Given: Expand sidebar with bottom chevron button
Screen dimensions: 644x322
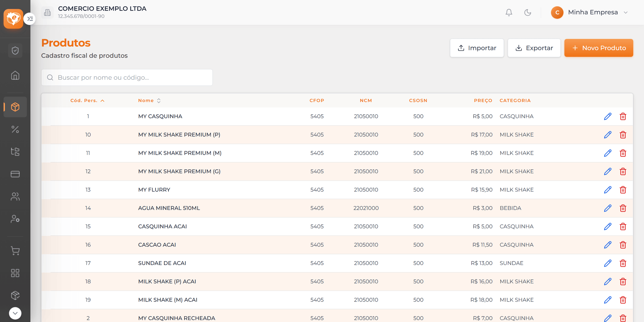Looking at the screenshot, I should pyautogui.click(x=15, y=313).
